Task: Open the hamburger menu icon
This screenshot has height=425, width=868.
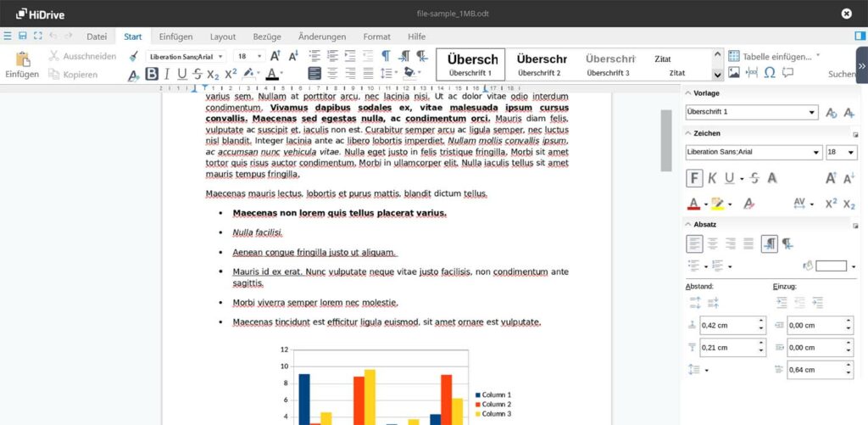Action: 7,36
